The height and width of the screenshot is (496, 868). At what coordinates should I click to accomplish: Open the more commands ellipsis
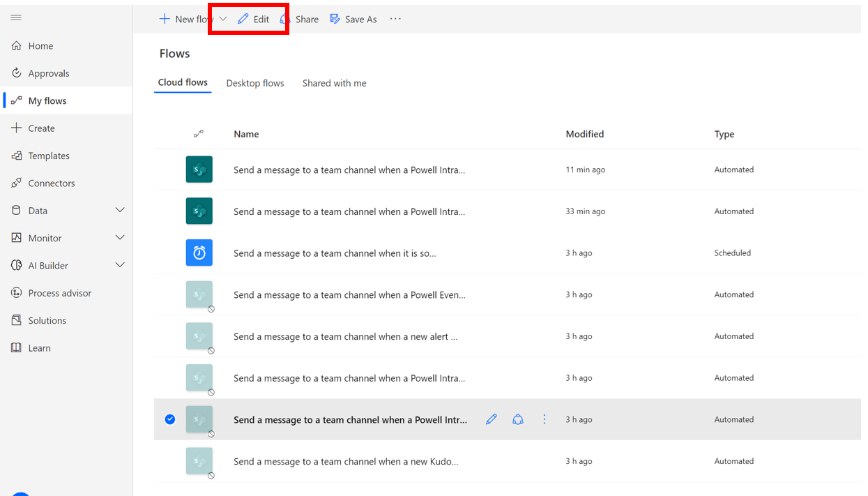(395, 19)
